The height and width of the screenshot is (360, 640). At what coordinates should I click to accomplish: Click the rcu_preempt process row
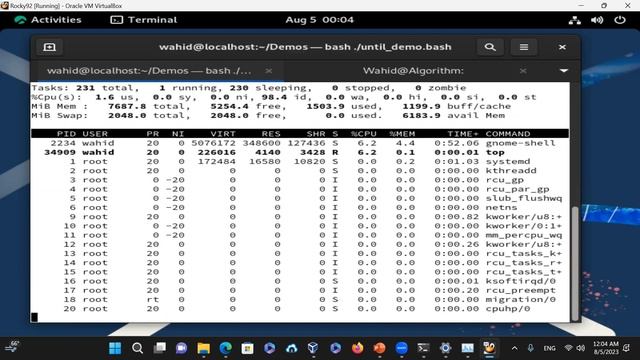coord(300,290)
